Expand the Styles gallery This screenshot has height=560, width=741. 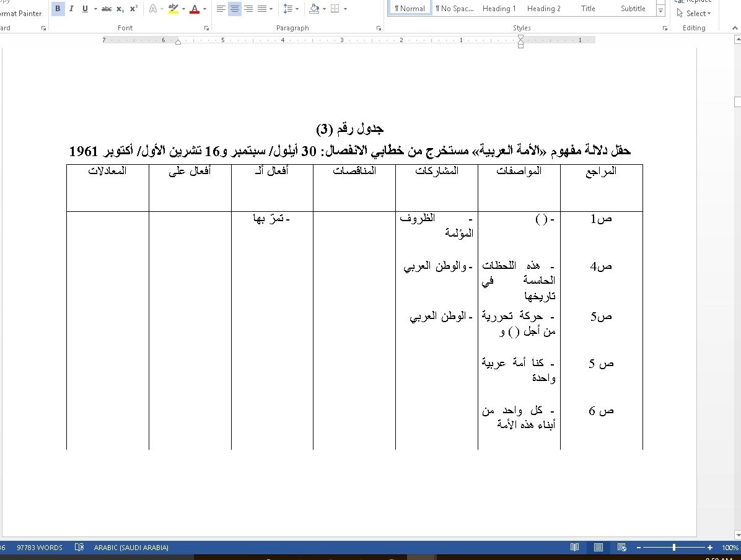point(660,11)
